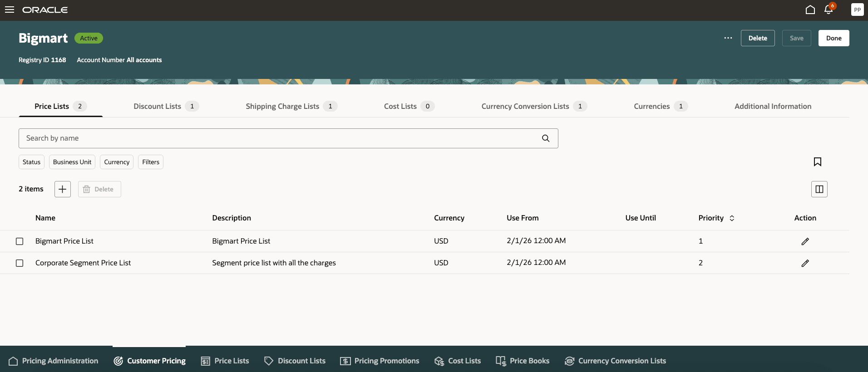Sort by Priority column arrows
This screenshot has width=868, height=372.
click(732, 218)
